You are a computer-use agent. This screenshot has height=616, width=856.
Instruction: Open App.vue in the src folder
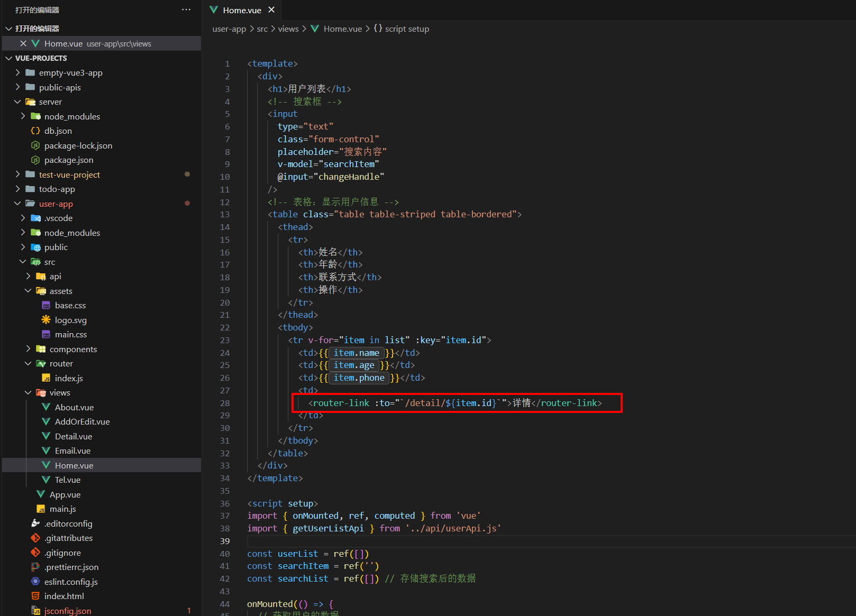click(65, 494)
